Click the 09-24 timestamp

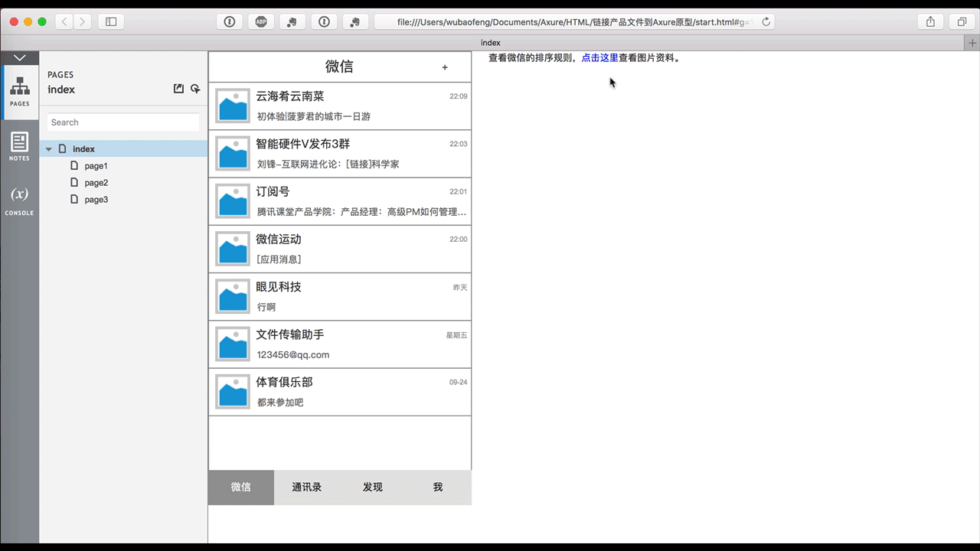coord(458,382)
